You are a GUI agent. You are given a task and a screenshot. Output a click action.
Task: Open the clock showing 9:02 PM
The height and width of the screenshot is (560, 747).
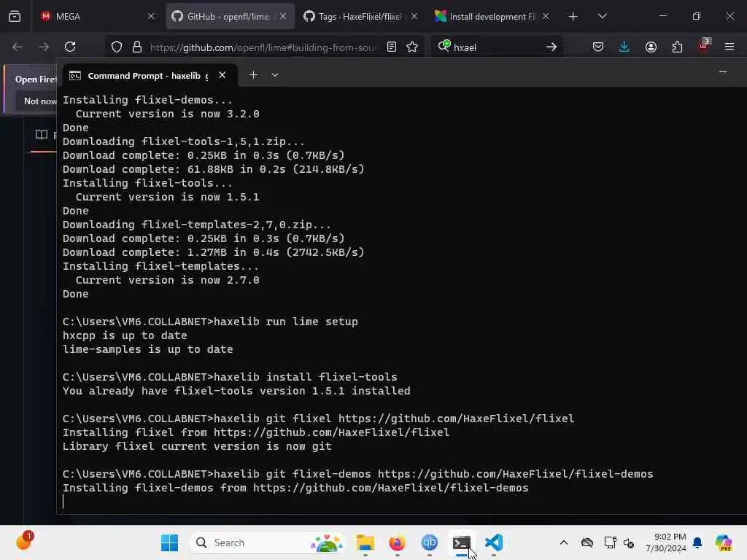click(665, 542)
